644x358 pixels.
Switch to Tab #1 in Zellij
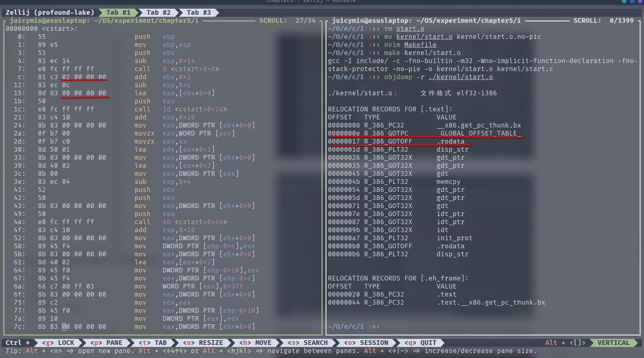118,12
